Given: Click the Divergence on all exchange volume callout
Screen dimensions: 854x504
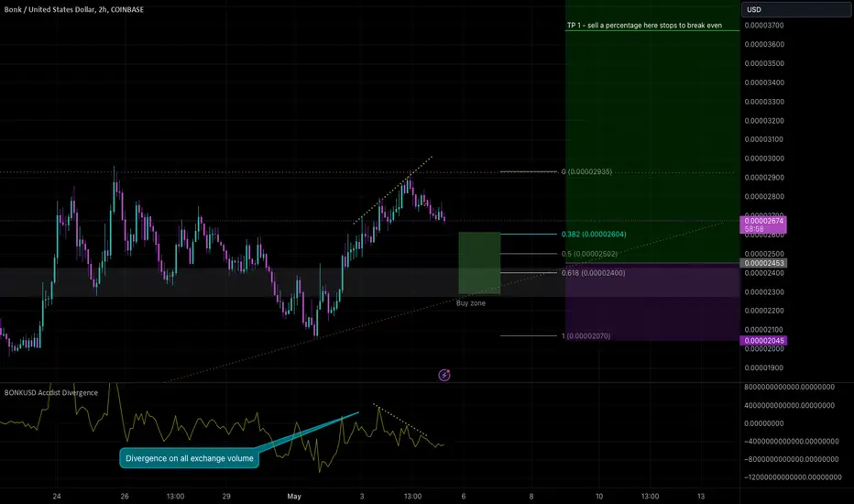Looking at the screenshot, I should [x=190, y=458].
